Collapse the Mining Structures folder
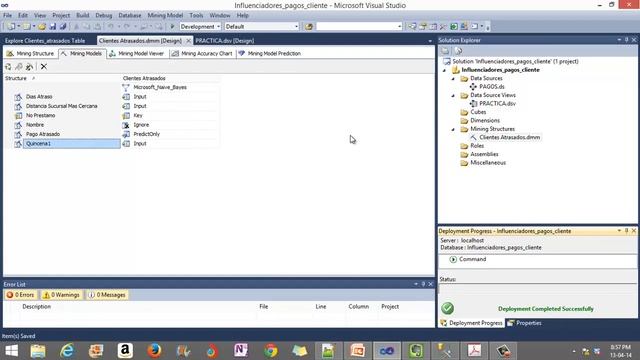 453,129
